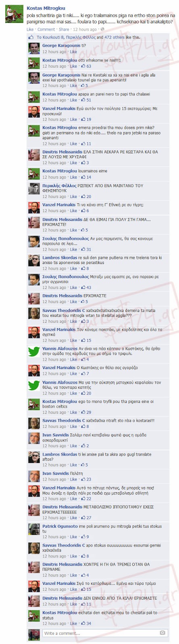The image size is (179, 644).
Task: Like the main post by Kostas Mitroglou
Action: click(30, 29)
